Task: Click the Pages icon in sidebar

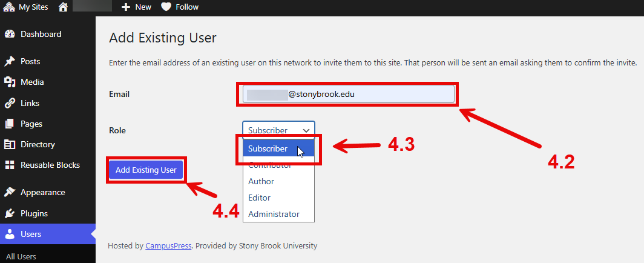Action: (x=10, y=124)
